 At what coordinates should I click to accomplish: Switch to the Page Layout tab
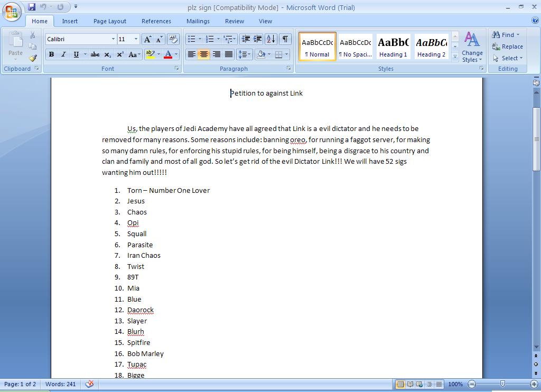point(110,21)
